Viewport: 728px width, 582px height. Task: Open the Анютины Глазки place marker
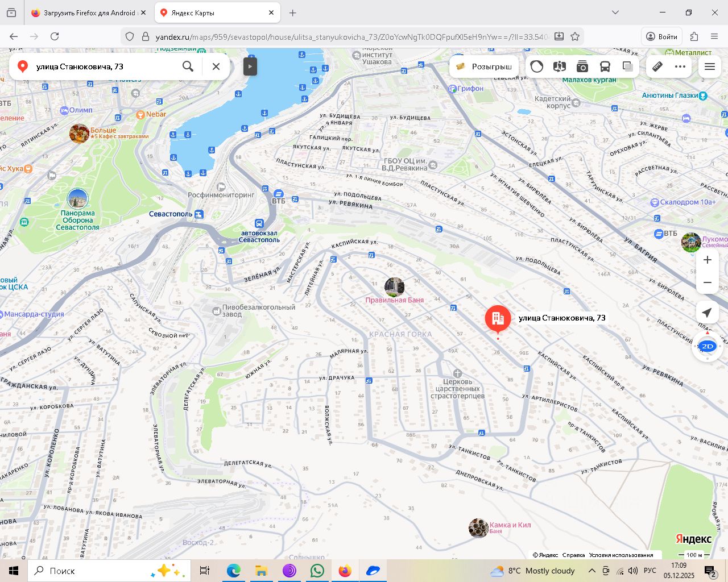pyautogui.click(x=703, y=95)
